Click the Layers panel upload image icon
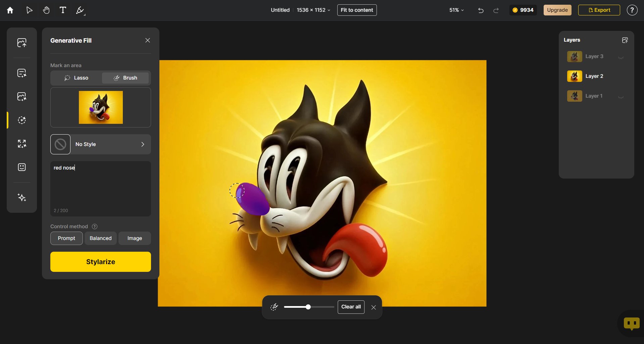This screenshot has width=644, height=344. click(x=625, y=40)
